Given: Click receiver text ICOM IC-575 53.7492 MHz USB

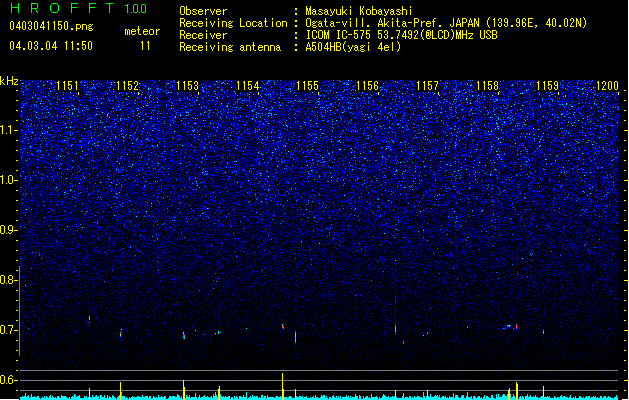Looking at the screenshot, I should click(x=401, y=35).
